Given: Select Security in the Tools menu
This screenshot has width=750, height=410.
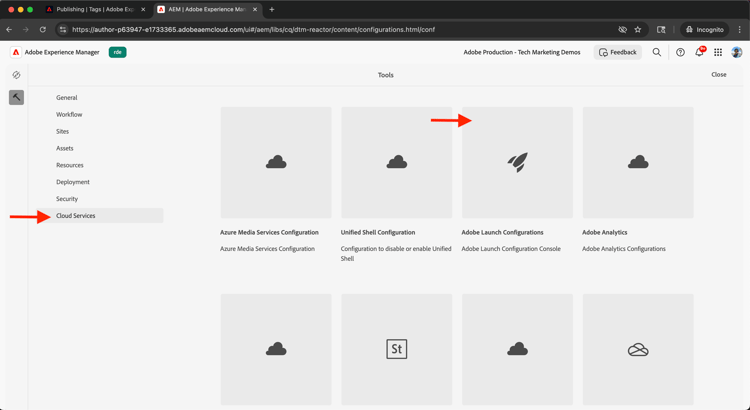Looking at the screenshot, I should [67, 199].
